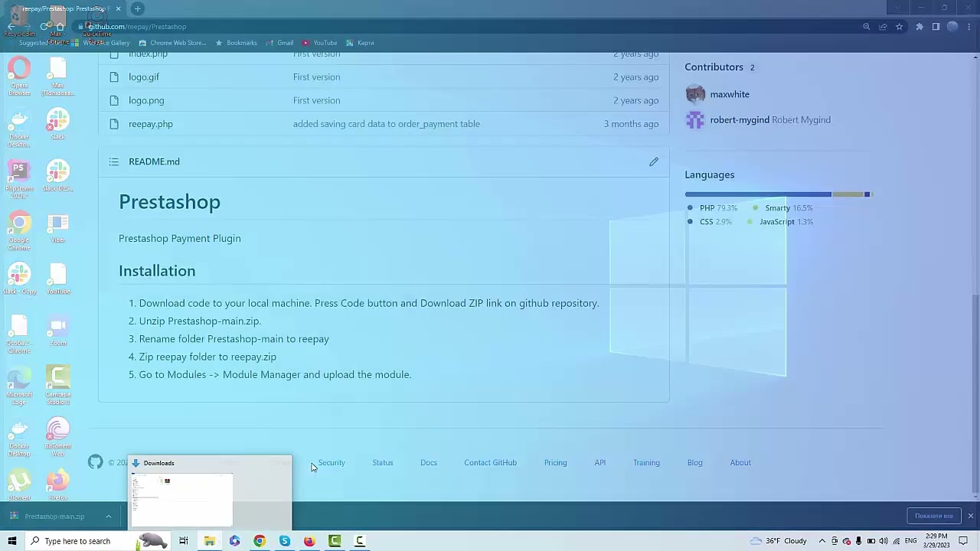The width and height of the screenshot is (980, 551).
Task: Click Firefox icon on the taskbar
Action: click(309, 541)
